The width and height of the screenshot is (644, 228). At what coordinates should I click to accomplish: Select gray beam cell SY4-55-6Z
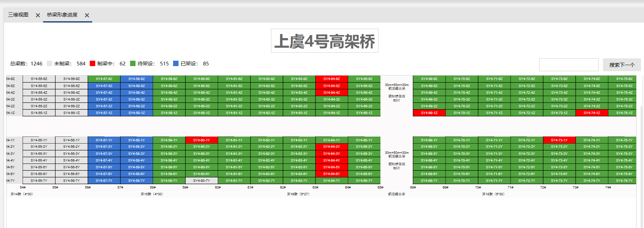pyautogui.click(x=39, y=79)
